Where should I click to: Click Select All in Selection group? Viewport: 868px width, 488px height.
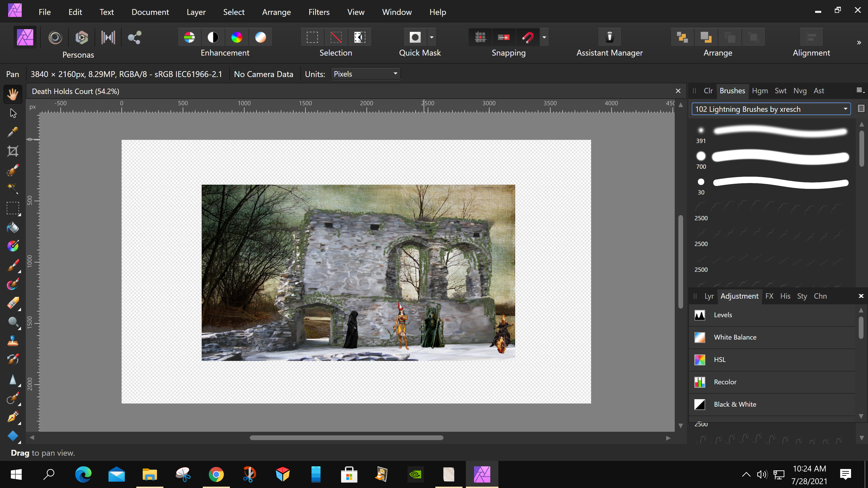(x=312, y=37)
